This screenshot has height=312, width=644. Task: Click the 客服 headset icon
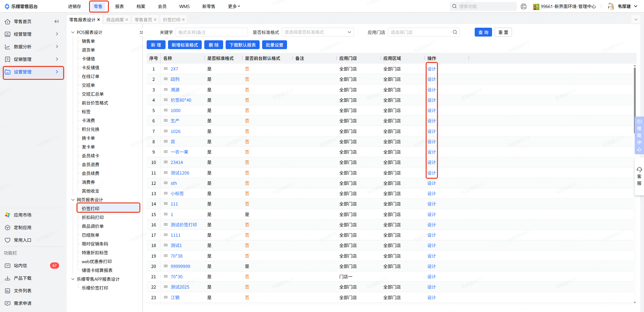pyautogui.click(x=639, y=169)
